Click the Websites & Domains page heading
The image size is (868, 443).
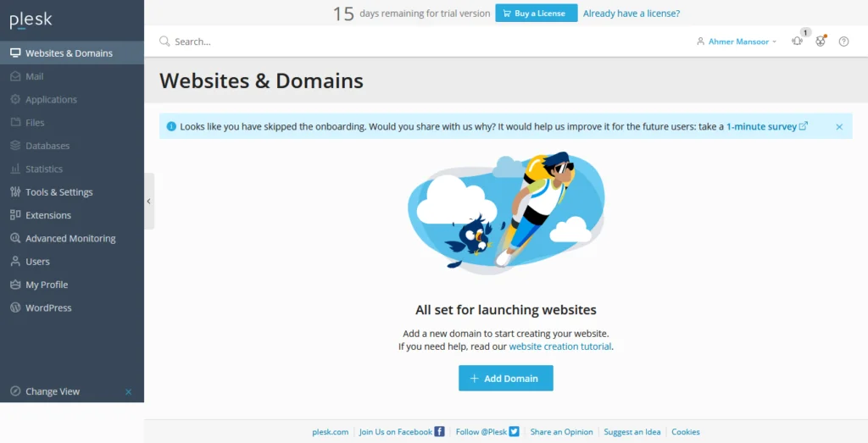click(x=261, y=80)
